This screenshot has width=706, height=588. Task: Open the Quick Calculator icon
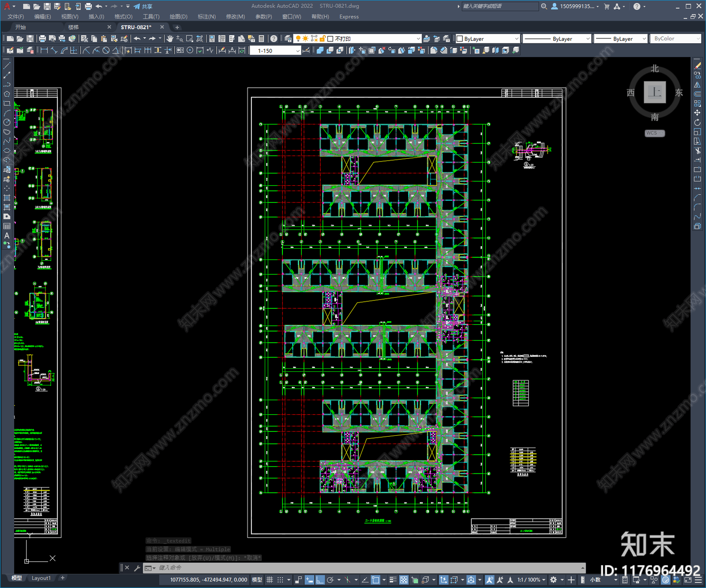pyautogui.click(x=261, y=39)
